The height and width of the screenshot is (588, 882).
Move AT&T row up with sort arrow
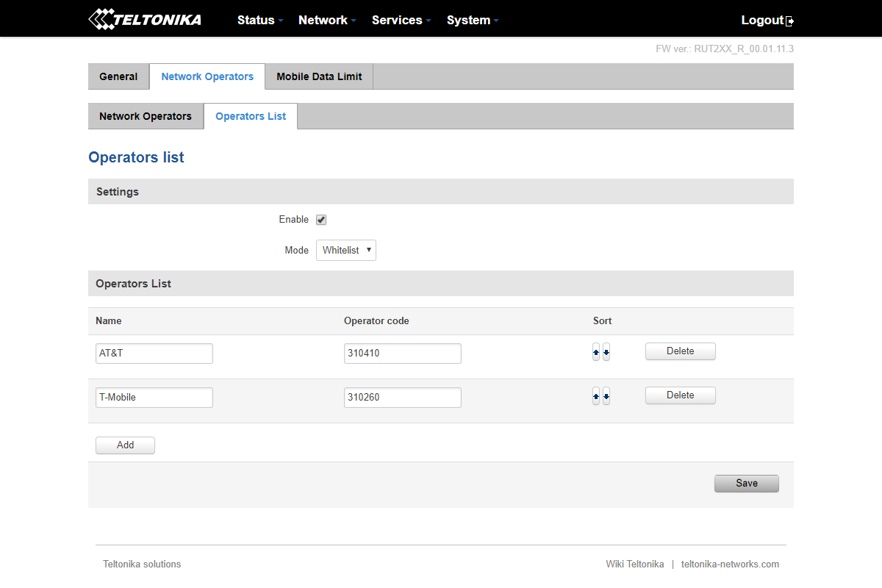pos(596,353)
